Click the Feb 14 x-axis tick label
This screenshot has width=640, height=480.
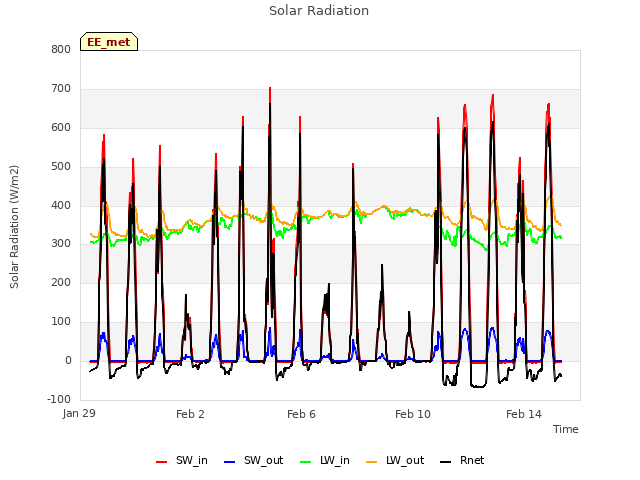pos(524,414)
